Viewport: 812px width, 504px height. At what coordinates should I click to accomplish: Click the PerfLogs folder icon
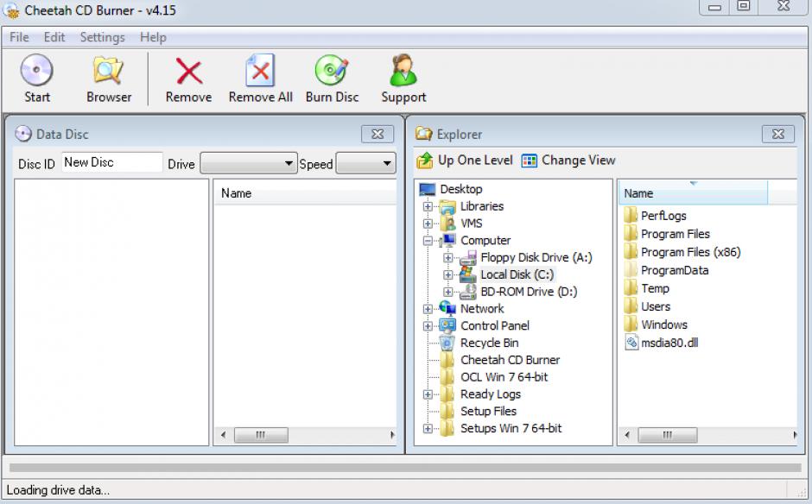(631, 215)
